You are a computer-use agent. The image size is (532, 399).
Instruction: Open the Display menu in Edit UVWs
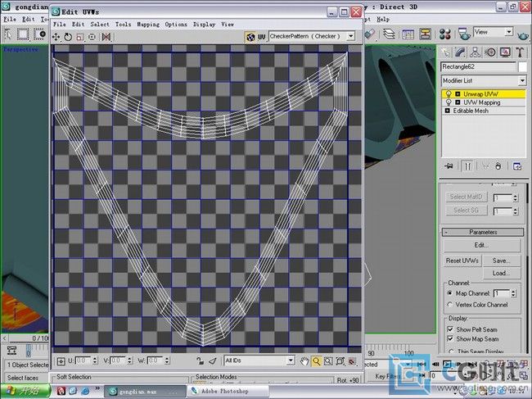[x=205, y=24]
